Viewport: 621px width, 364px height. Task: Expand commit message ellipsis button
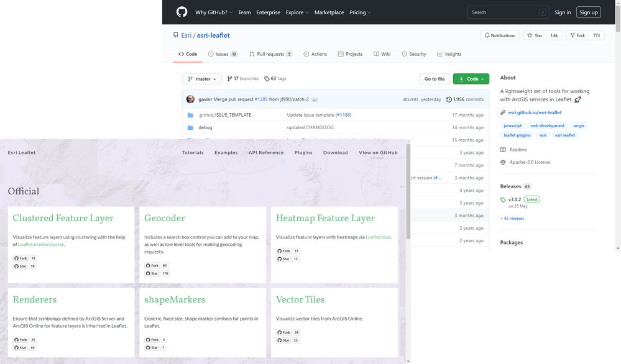315,100
